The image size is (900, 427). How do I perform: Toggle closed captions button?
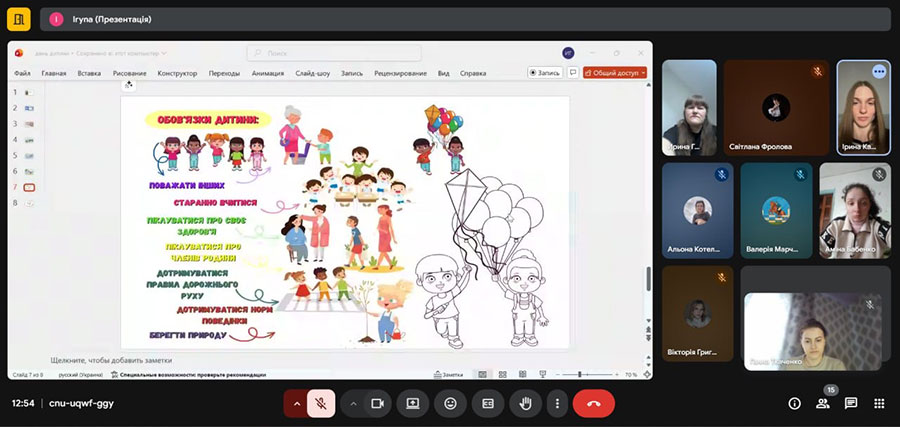(x=488, y=403)
